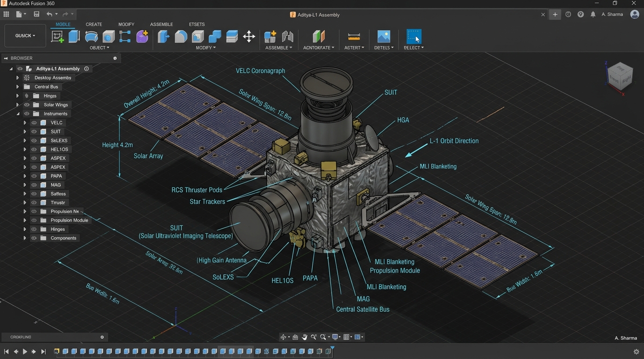Open A. Sharma account menu

click(612, 14)
